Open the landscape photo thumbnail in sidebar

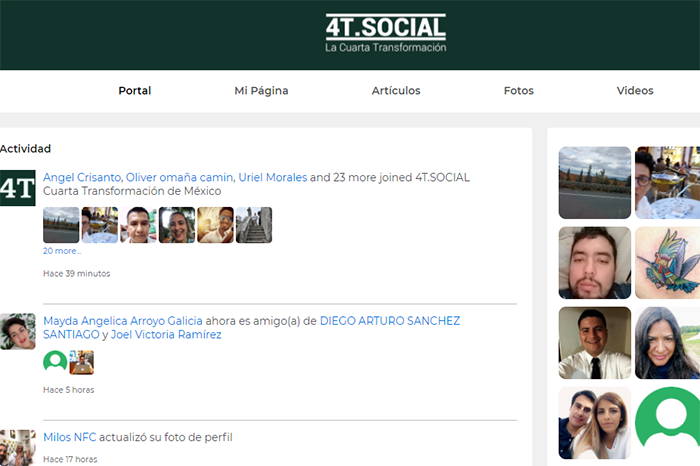(x=594, y=182)
